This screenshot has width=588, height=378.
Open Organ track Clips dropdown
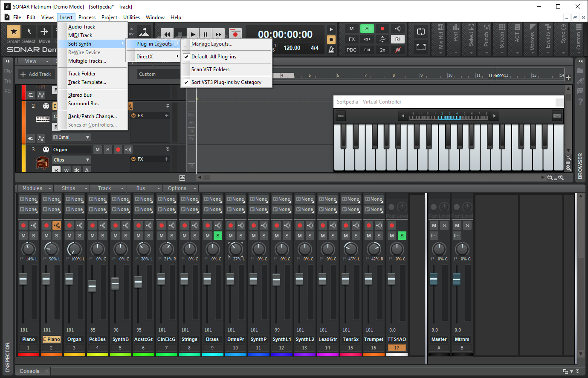[x=71, y=160]
